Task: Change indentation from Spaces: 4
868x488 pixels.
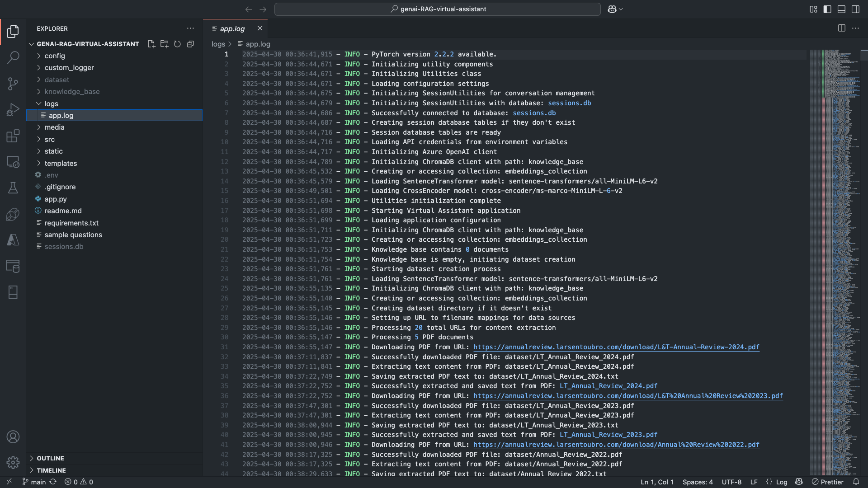Action: point(698,482)
